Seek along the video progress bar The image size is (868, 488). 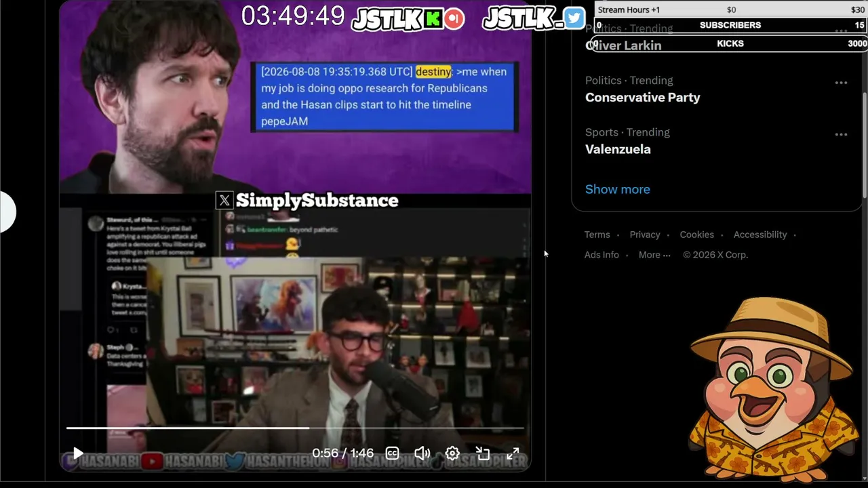295,428
